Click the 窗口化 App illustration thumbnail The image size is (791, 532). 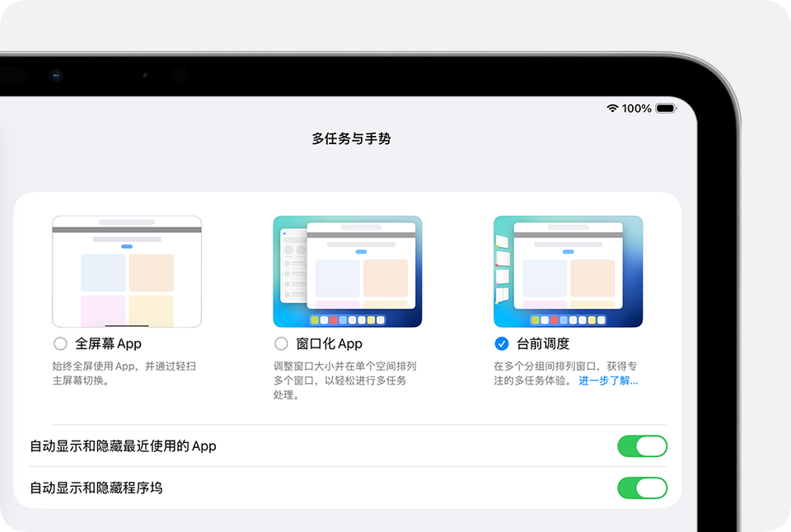347,270
